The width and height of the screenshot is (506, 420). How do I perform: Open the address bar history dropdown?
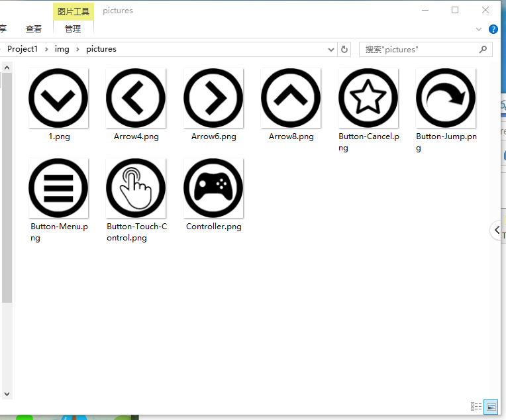[x=330, y=50]
